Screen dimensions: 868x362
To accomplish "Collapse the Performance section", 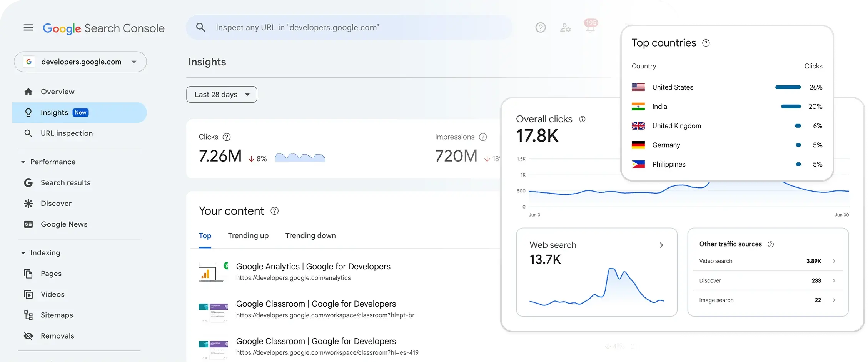I will [23, 162].
